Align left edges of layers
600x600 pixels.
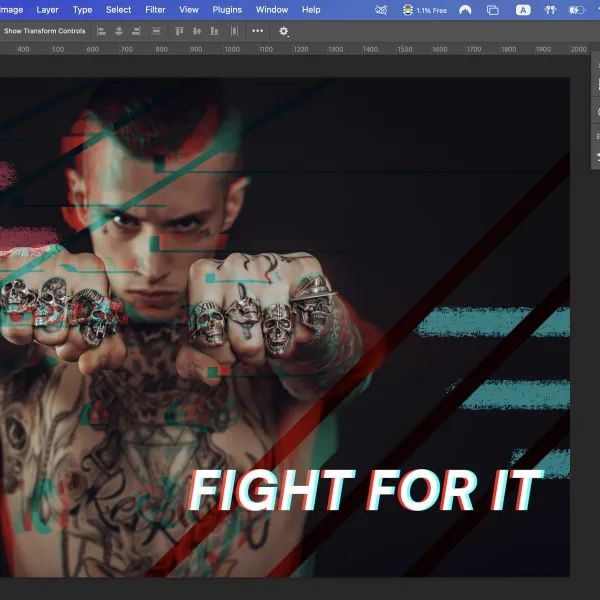click(101, 31)
